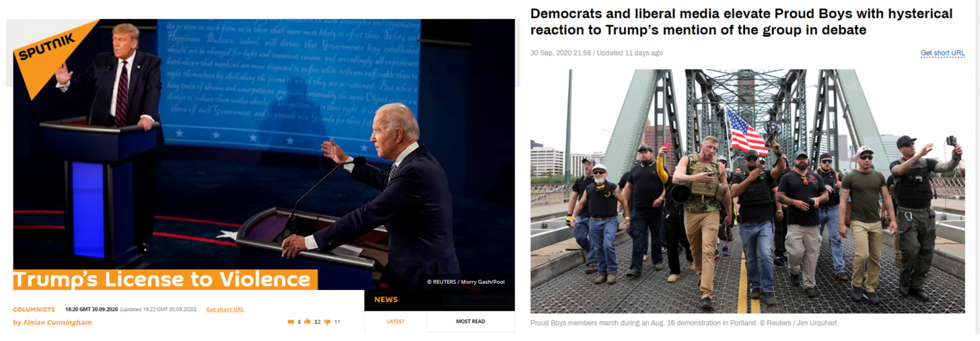This screenshot has width=980, height=341.
Task: Click the likes count 52
Action: [317, 322]
